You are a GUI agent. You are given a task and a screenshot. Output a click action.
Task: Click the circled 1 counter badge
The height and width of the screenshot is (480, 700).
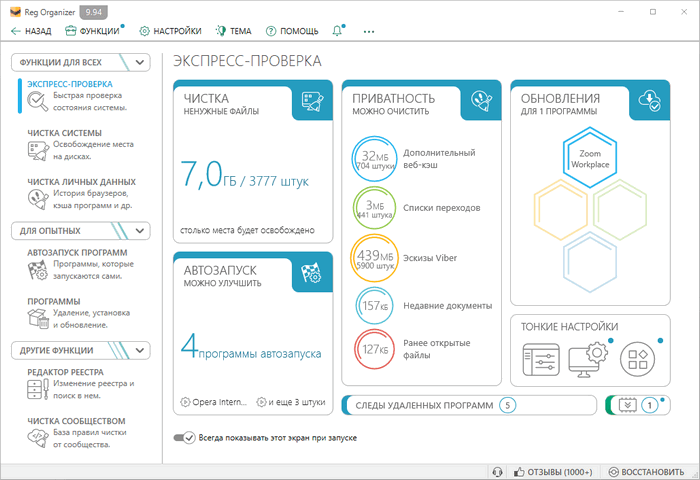650,405
